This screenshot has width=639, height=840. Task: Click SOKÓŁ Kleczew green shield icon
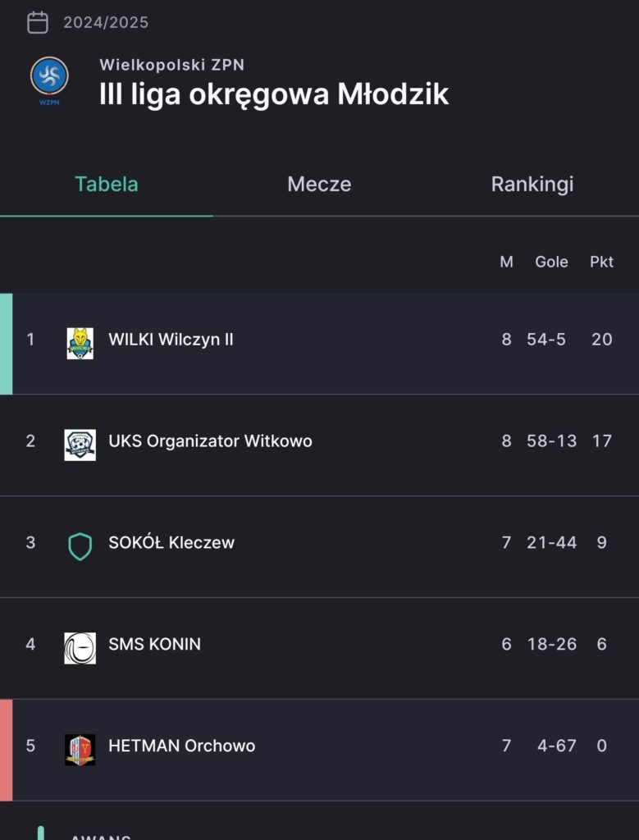click(x=80, y=546)
